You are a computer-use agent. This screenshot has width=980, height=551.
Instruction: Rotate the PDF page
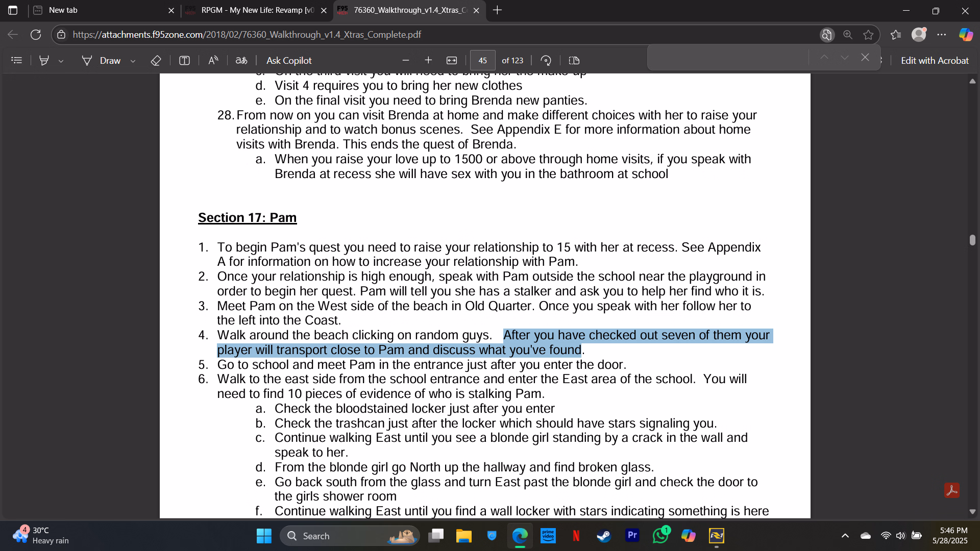[x=546, y=60]
